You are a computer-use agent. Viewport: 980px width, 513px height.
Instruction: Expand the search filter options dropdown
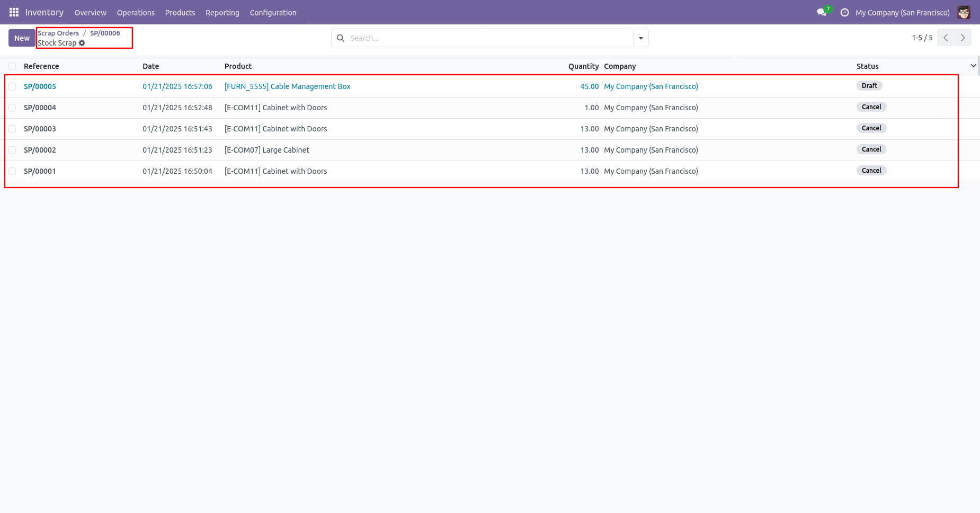coord(641,38)
